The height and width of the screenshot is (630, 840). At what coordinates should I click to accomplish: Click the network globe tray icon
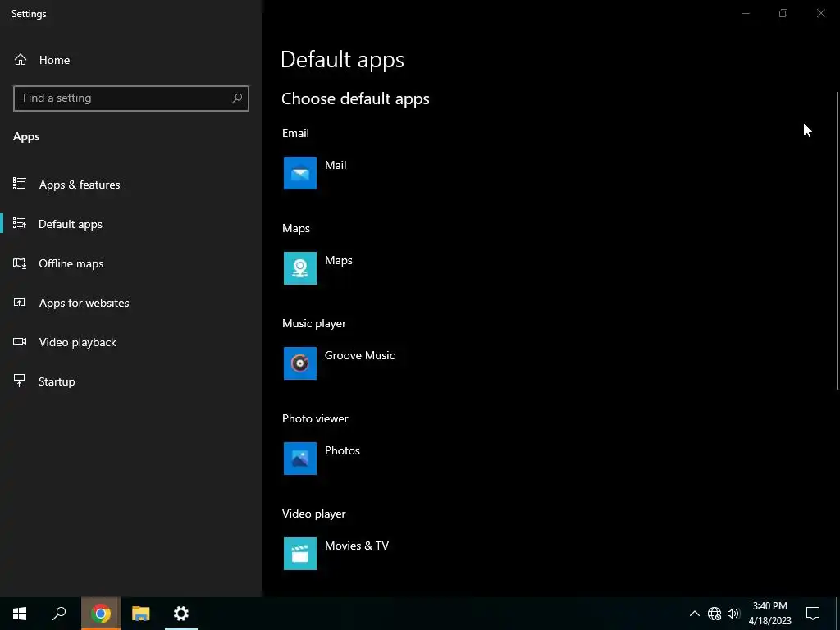714,614
